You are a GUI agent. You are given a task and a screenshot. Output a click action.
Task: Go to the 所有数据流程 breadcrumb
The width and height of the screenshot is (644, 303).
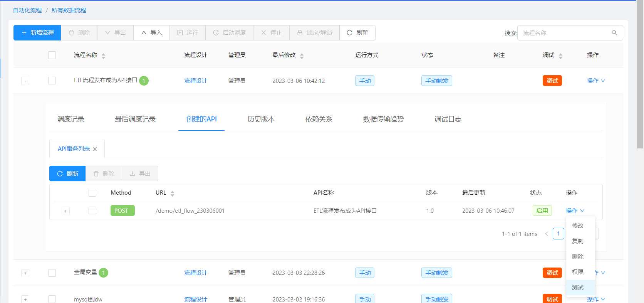(x=69, y=10)
